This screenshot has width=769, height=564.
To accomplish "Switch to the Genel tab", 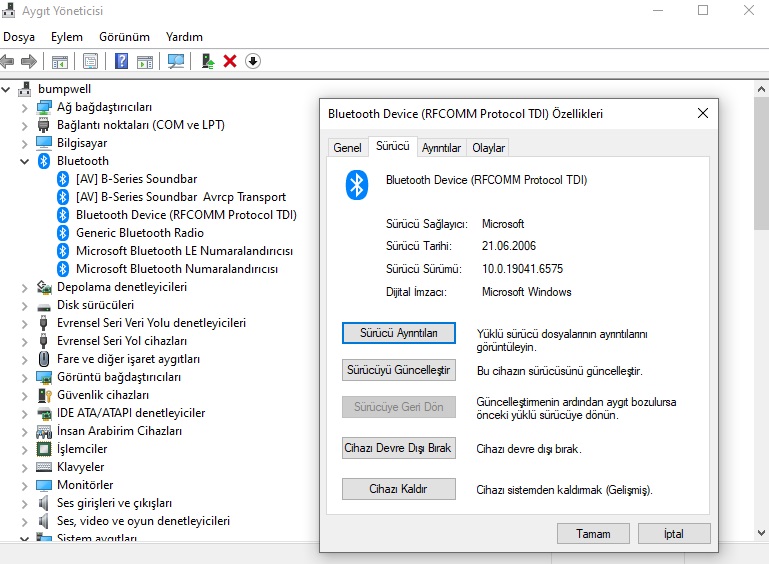I will [347, 148].
